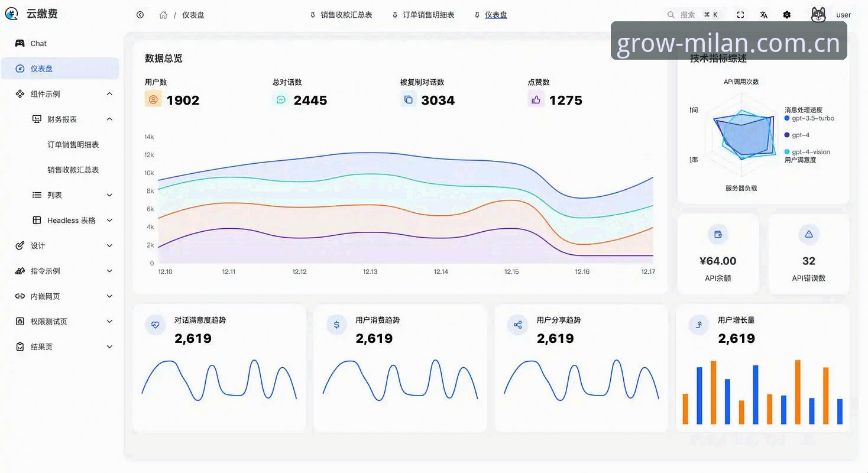The height and width of the screenshot is (473, 868).
Task: Switch to the 销售收款汇总表 tab
Action: click(341, 15)
